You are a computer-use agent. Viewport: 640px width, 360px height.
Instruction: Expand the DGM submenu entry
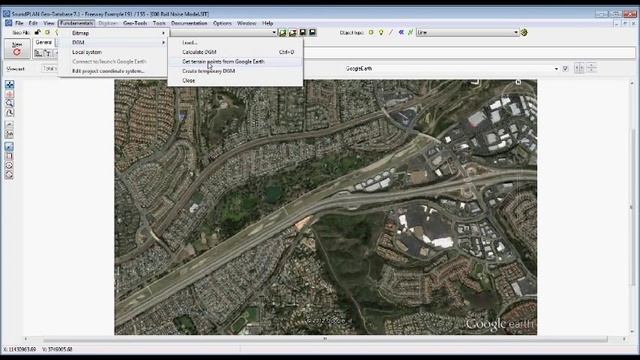click(113, 42)
